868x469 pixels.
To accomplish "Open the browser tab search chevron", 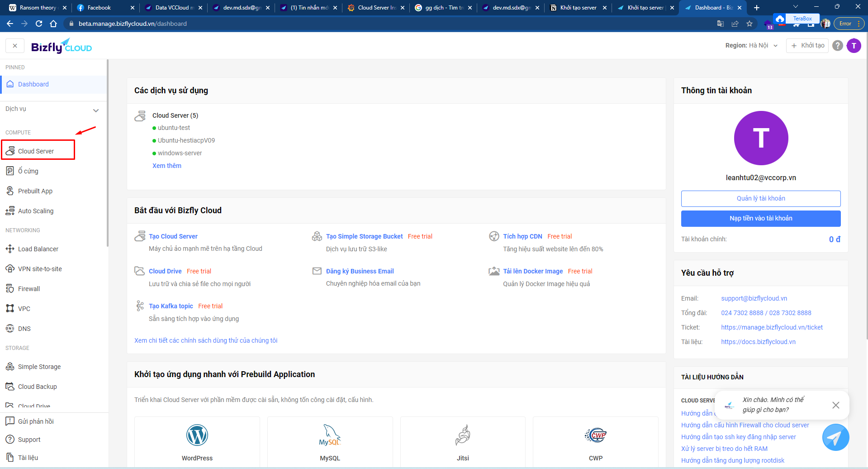I will pyautogui.click(x=796, y=7).
